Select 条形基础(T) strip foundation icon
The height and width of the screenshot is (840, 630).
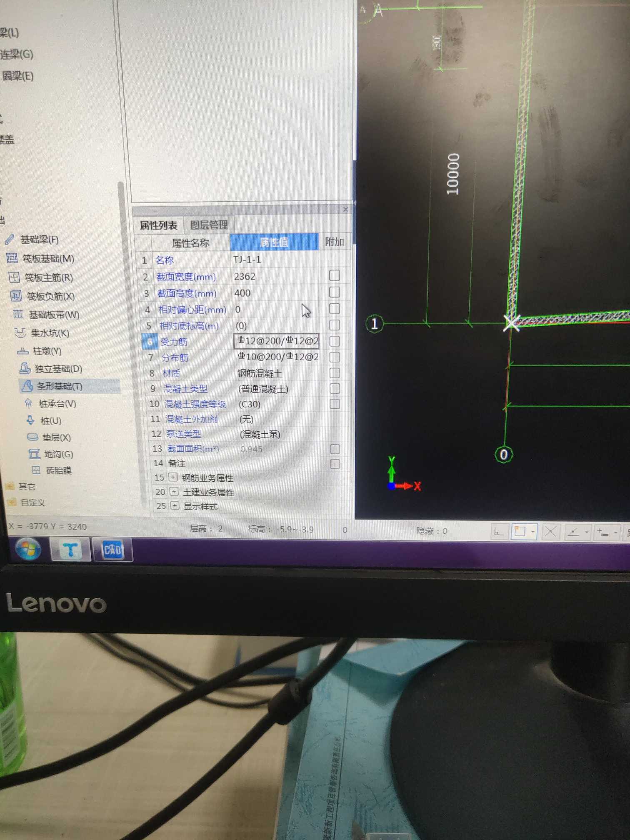tap(27, 386)
